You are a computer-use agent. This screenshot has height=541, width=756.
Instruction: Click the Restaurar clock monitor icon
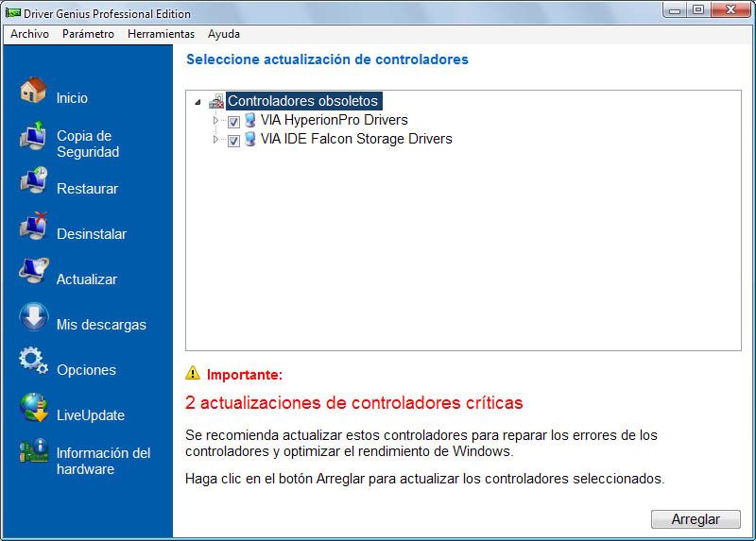[x=33, y=180]
